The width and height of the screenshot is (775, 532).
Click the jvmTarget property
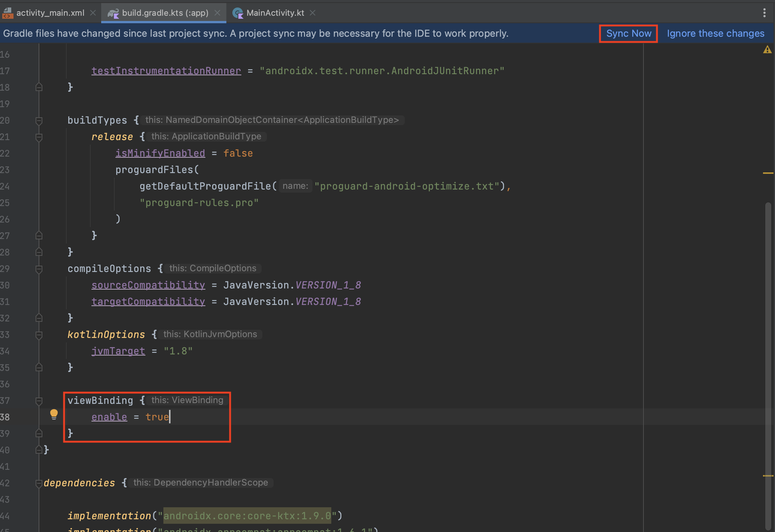coord(118,351)
